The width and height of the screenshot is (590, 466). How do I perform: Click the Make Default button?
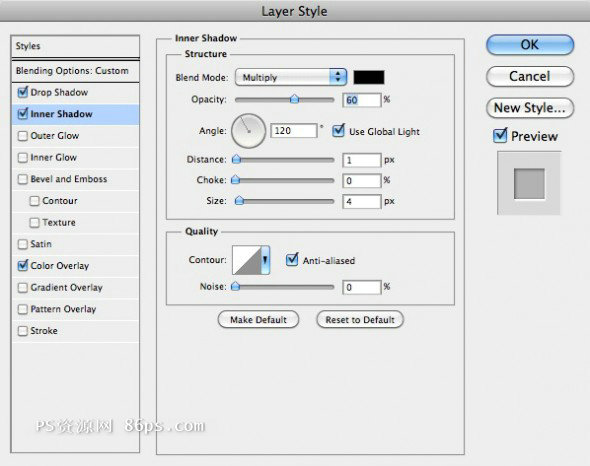pos(259,320)
